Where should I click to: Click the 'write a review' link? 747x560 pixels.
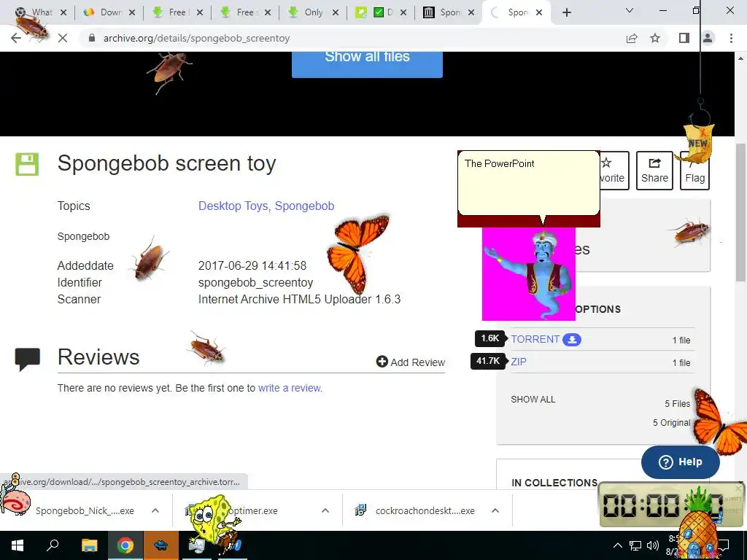(289, 388)
